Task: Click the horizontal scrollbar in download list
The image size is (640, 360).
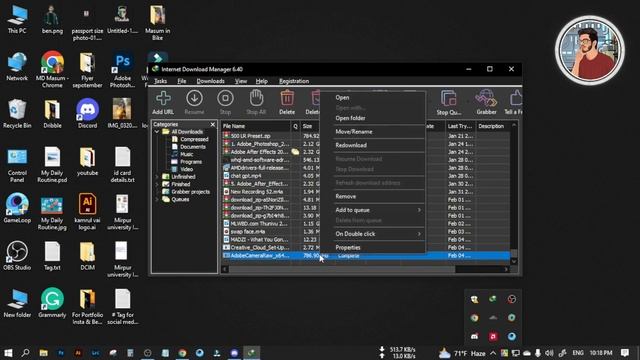Action: (342, 269)
